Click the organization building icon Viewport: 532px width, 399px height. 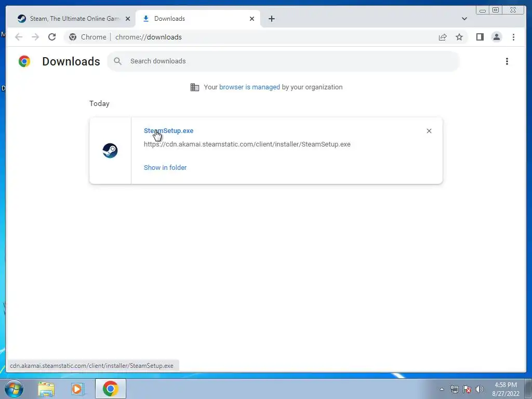(x=195, y=87)
